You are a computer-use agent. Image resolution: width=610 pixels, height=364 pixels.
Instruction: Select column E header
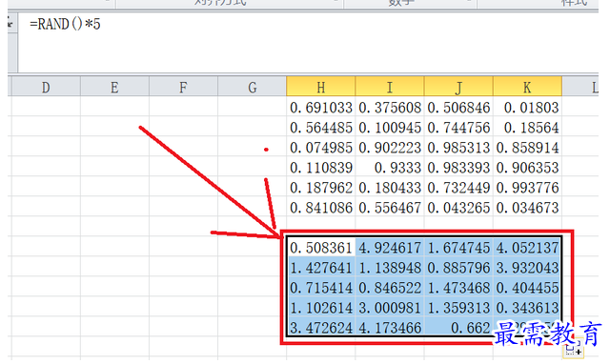(114, 87)
